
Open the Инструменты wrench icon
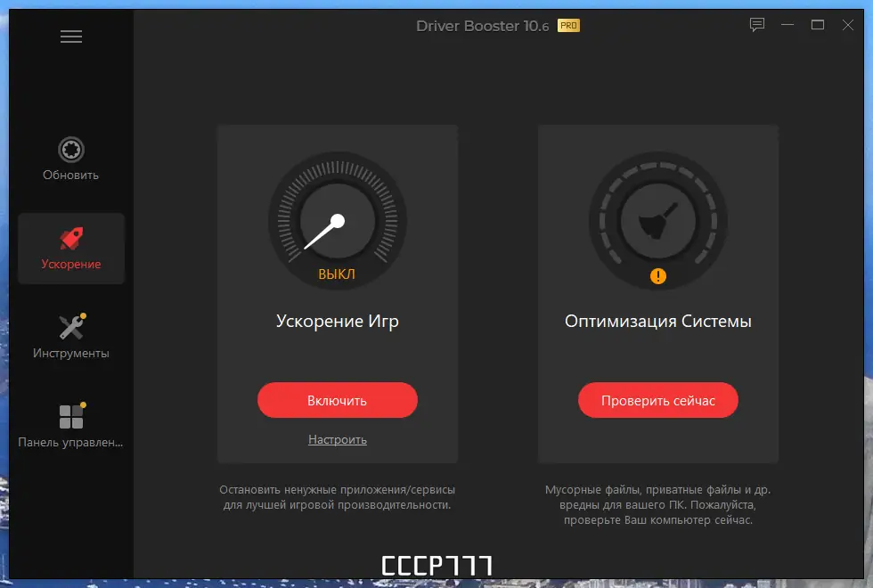72,326
